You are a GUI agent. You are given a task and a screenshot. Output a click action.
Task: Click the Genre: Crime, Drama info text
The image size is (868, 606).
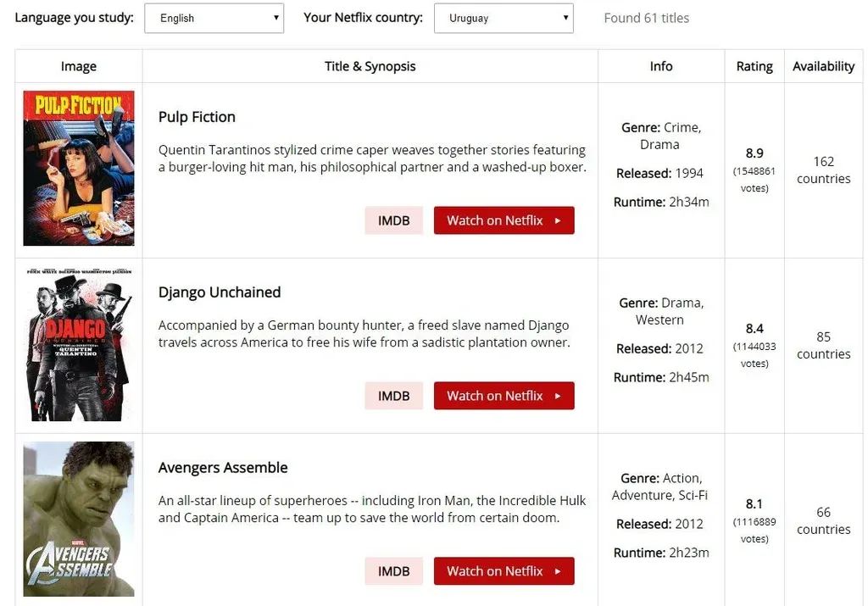coord(661,136)
